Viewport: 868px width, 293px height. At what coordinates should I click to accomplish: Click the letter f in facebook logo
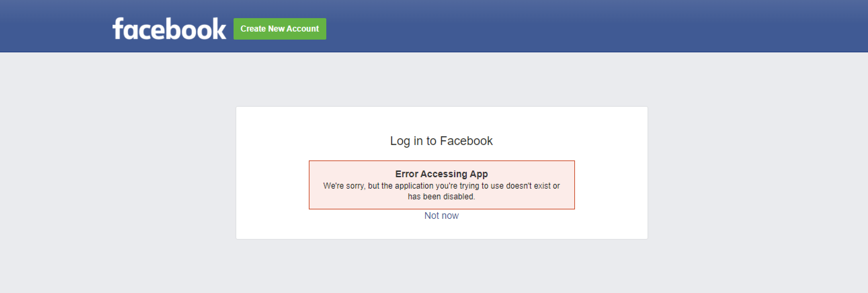(118, 28)
